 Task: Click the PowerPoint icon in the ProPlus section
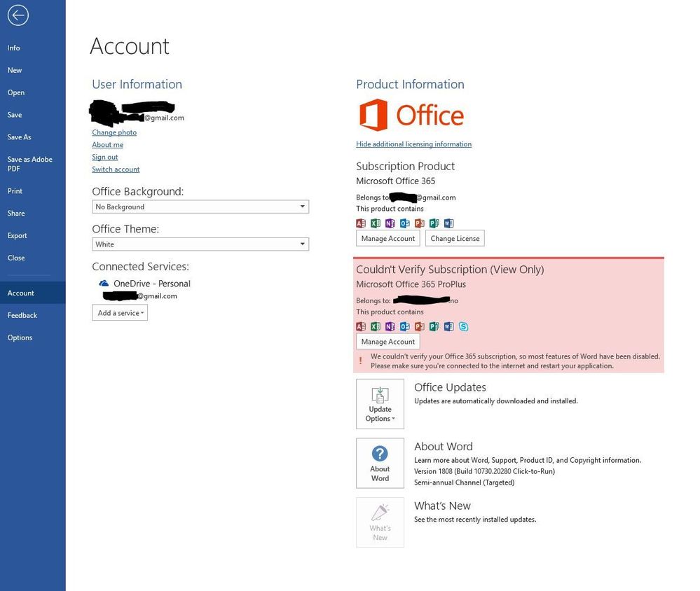419,326
